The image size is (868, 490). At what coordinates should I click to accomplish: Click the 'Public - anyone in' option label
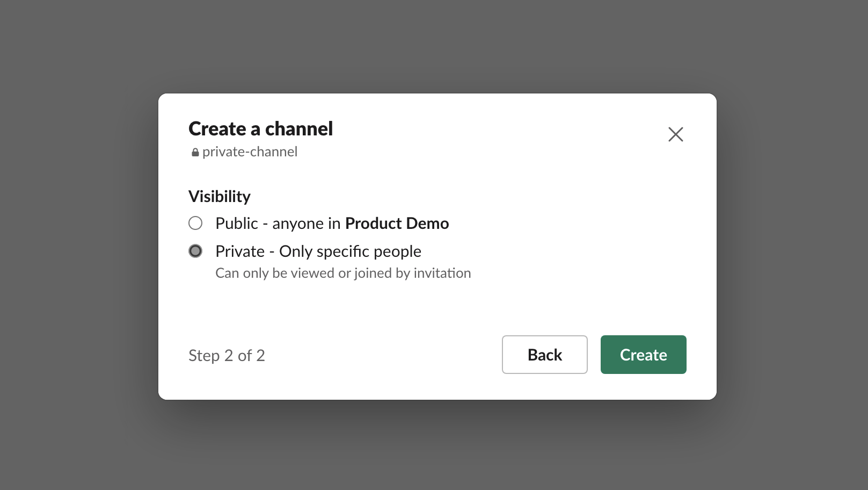pyautogui.click(x=278, y=224)
